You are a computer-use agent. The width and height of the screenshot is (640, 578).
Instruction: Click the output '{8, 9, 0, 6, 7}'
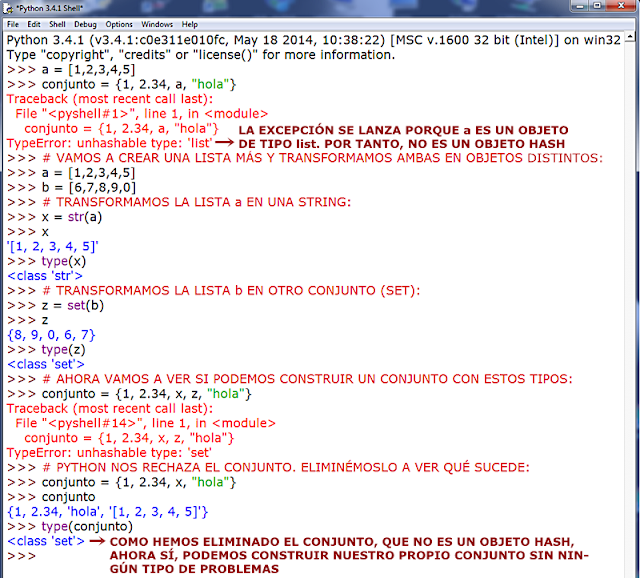pyautogui.click(x=51, y=335)
